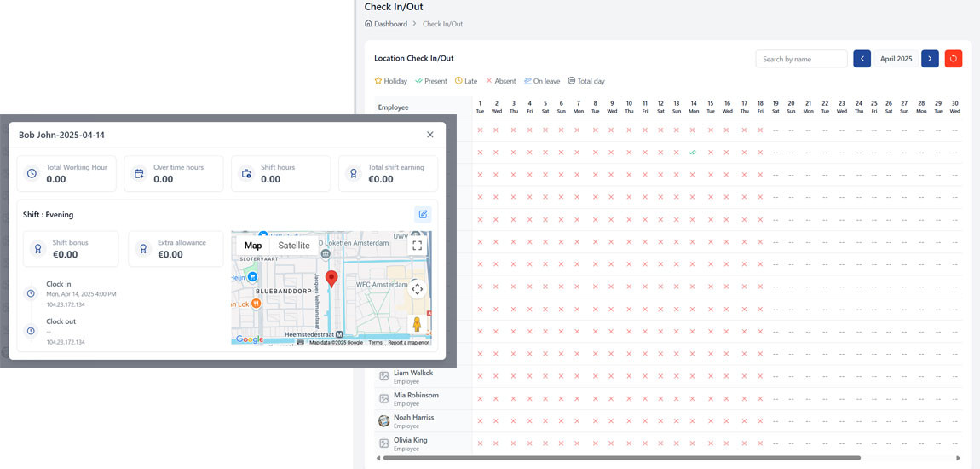The image size is (980, 469).
Task: Open the Google logo link on map
Action: coord(250,339)
